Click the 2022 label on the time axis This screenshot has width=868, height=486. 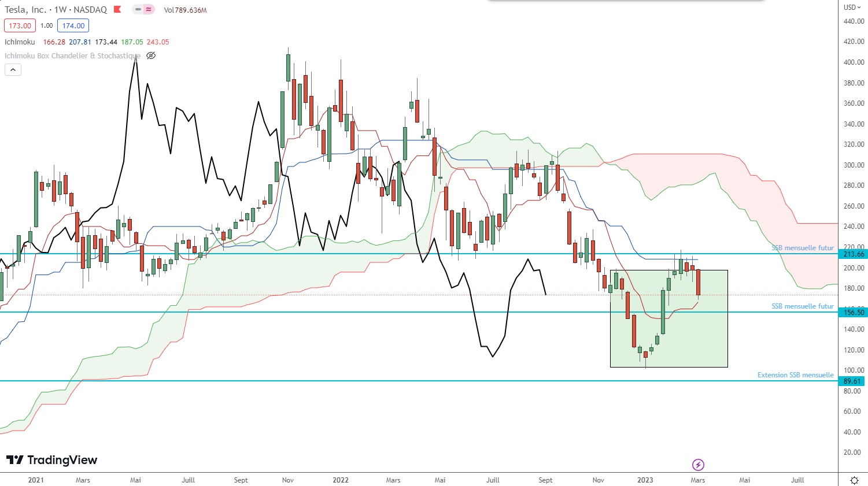tap(341, 480)
